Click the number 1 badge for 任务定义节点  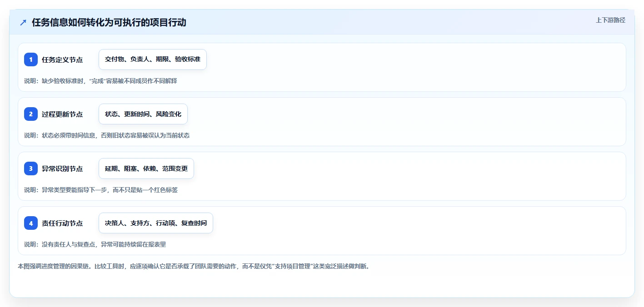pyautogui.click(x=31, y=59)
